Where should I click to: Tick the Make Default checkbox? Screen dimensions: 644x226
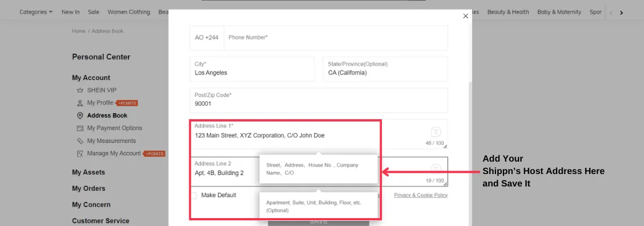[193, 195]
